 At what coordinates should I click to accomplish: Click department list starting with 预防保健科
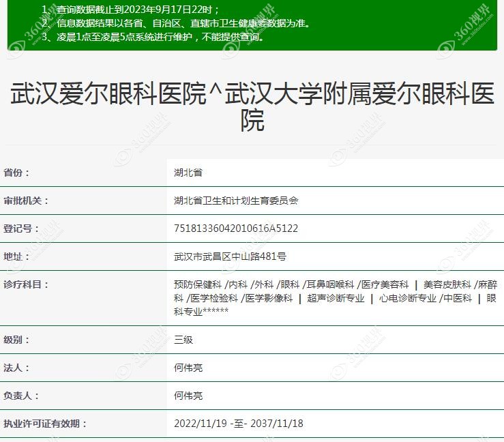click(336, 298)
